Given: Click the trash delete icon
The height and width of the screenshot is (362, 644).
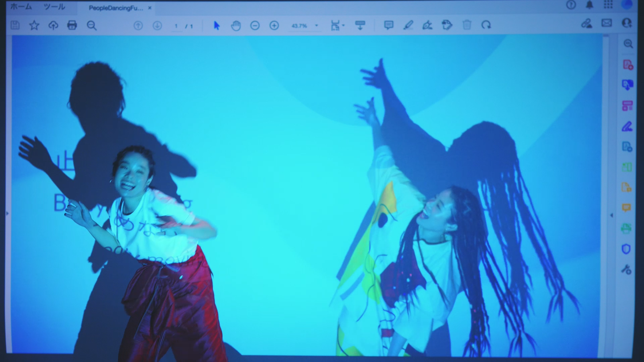Looking at the screenshot, I should point(467,25).
